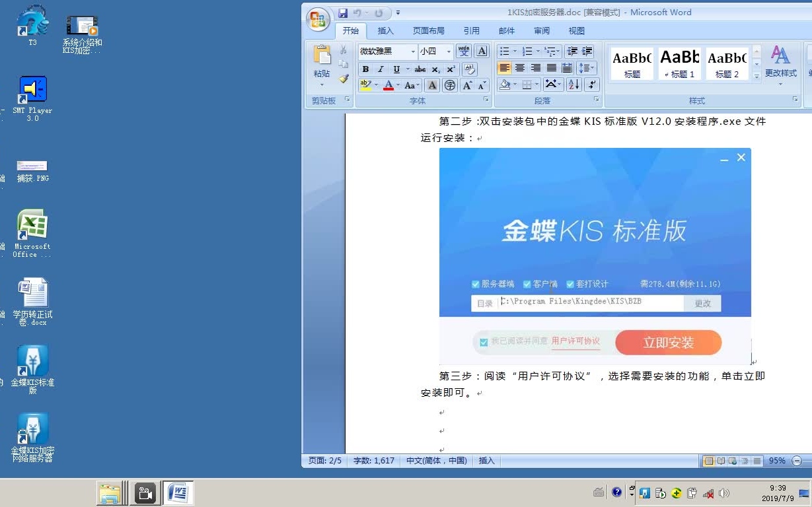Click the enclosed character (字) icon

(450, 85)
